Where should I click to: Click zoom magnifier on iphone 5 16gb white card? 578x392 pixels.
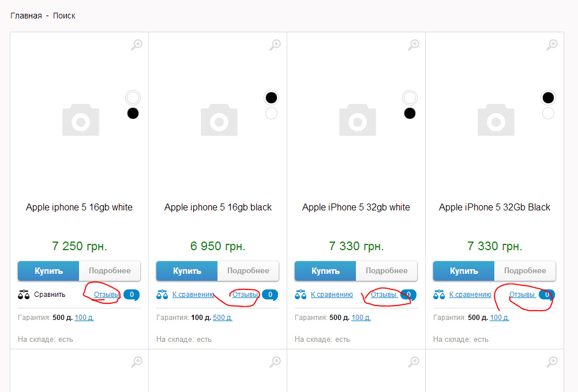(x=137, y=44)
